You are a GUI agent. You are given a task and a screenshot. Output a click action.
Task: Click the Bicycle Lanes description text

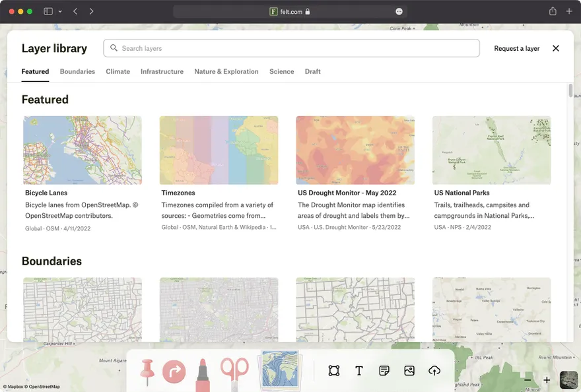pos(81,210)
